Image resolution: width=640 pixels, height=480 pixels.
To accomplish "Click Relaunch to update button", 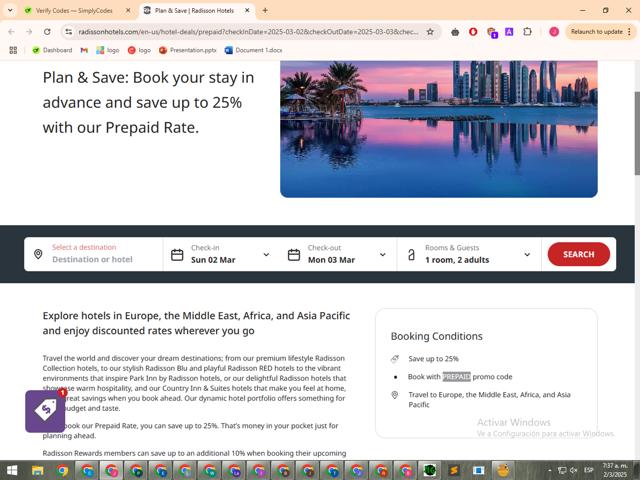I will [x=596, y=31].
